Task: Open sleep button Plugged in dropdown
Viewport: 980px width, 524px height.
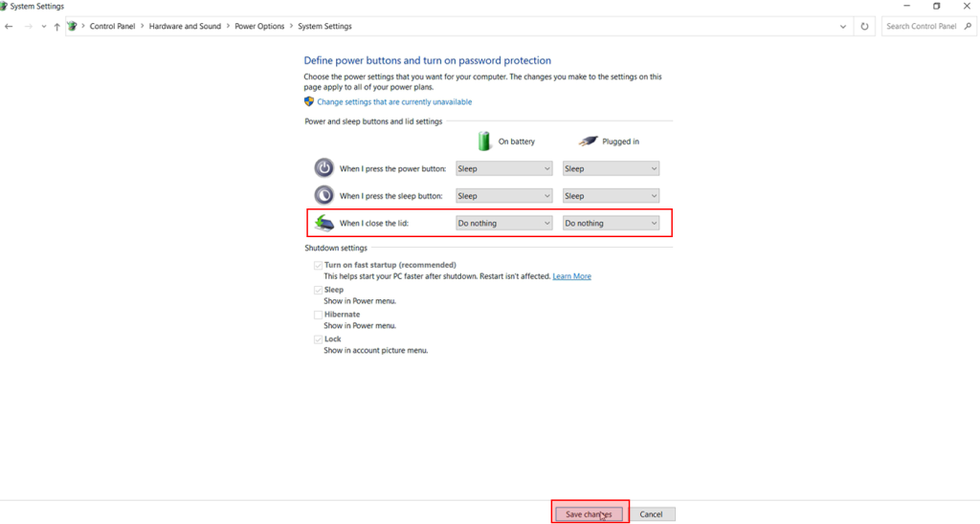Action: tap(611, 195)
